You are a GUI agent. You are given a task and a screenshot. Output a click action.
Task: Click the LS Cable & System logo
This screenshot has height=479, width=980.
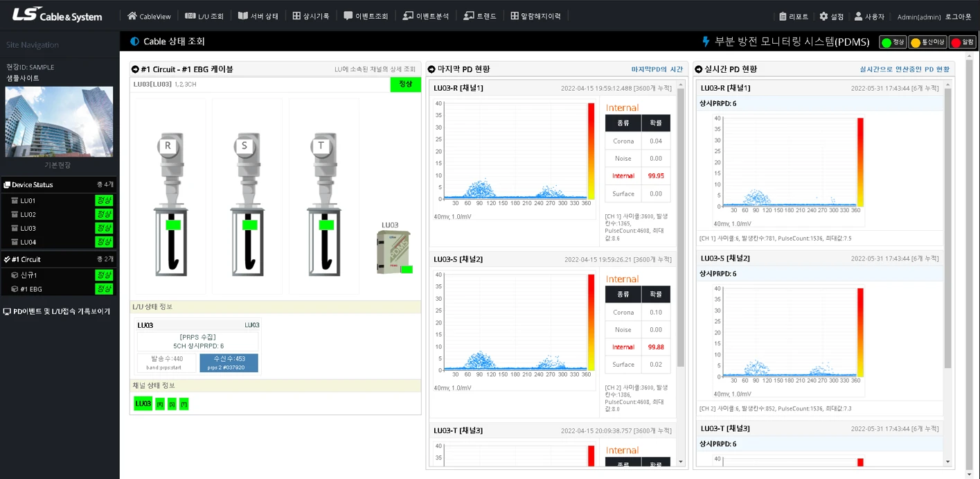click(57, 15)
